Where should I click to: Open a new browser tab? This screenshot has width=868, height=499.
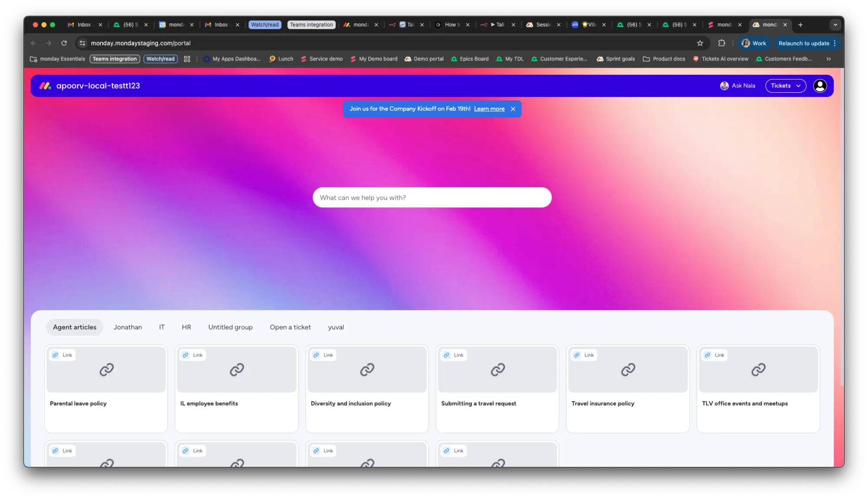(800, 25)
